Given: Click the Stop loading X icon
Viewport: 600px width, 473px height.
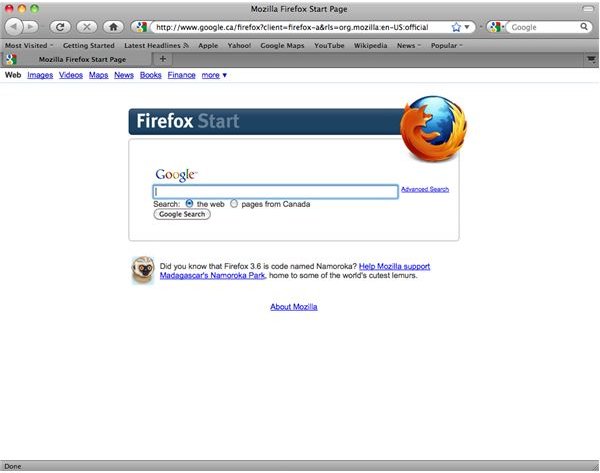Looking at the screenshot, I should pos(87,27).
